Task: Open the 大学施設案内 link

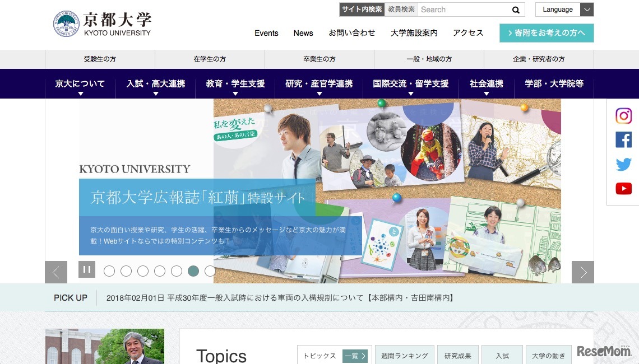Action: point(414,33)
